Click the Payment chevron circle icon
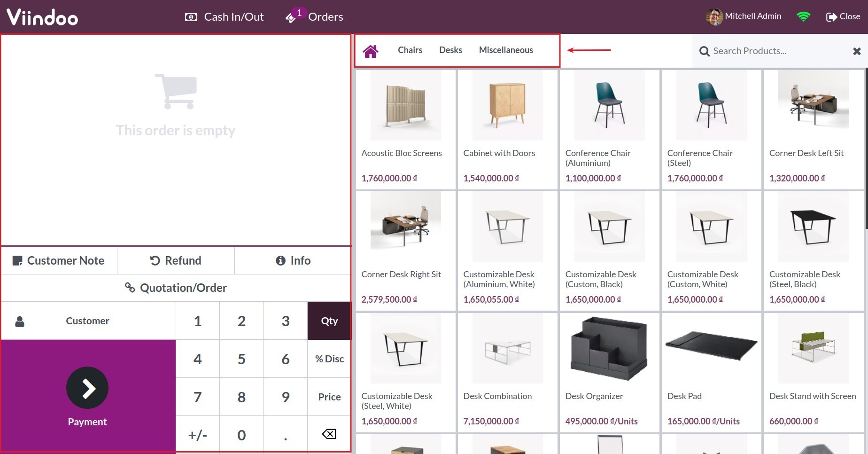 click(87, 388)
